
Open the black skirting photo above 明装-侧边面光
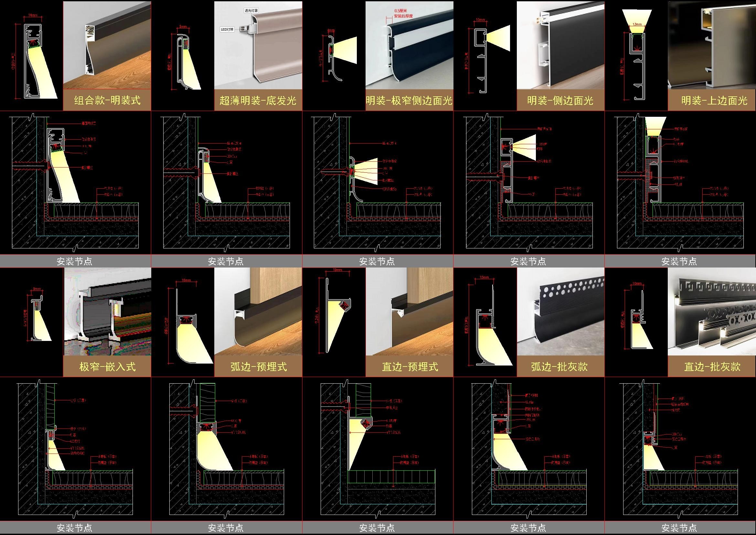560,45
